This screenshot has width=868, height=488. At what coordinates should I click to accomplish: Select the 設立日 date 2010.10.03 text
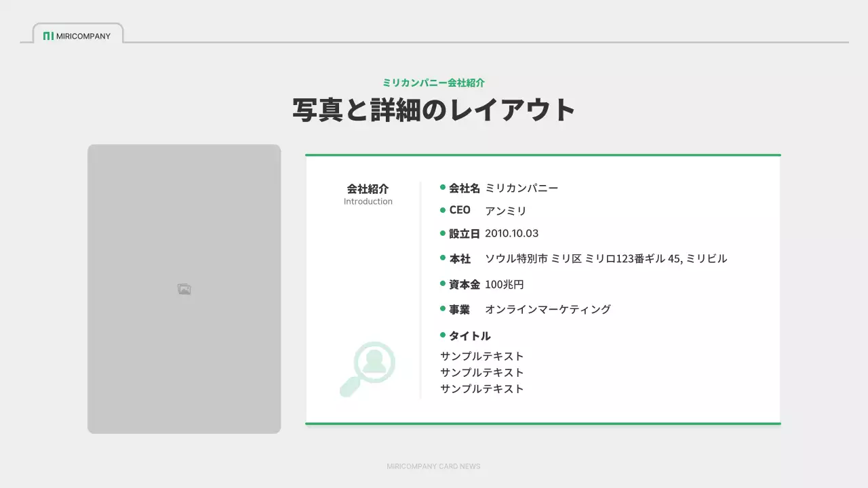tap(511, 233)
